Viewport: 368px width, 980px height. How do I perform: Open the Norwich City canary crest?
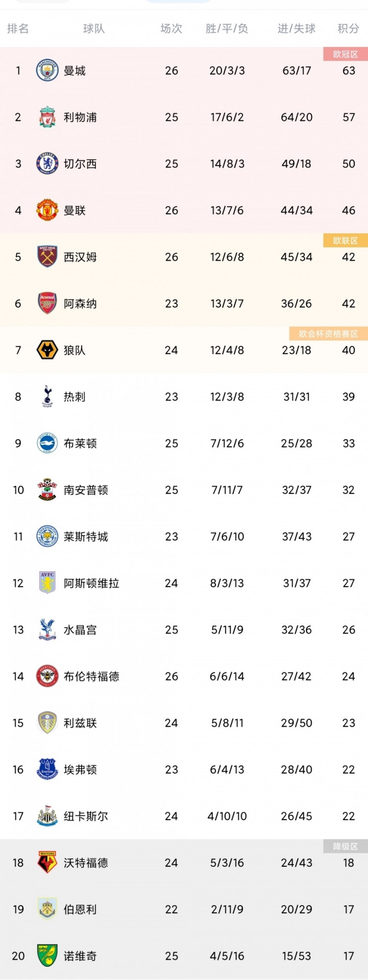[48, 955]
